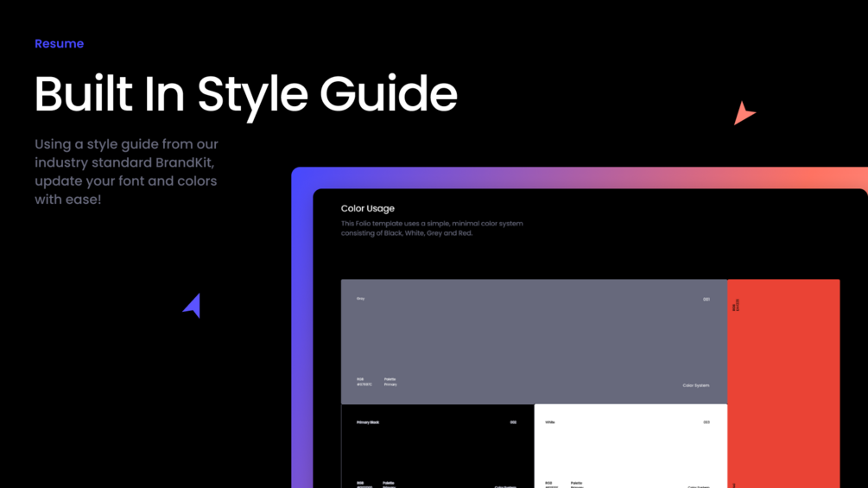Click the Folio template color system description
This screenshot has height=488, width=868.
click(x=432, y=229)
